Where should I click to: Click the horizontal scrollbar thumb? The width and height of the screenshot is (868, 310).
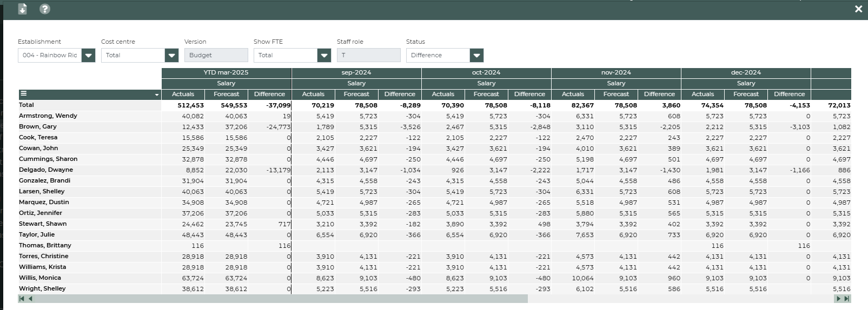tap(281, 299)
